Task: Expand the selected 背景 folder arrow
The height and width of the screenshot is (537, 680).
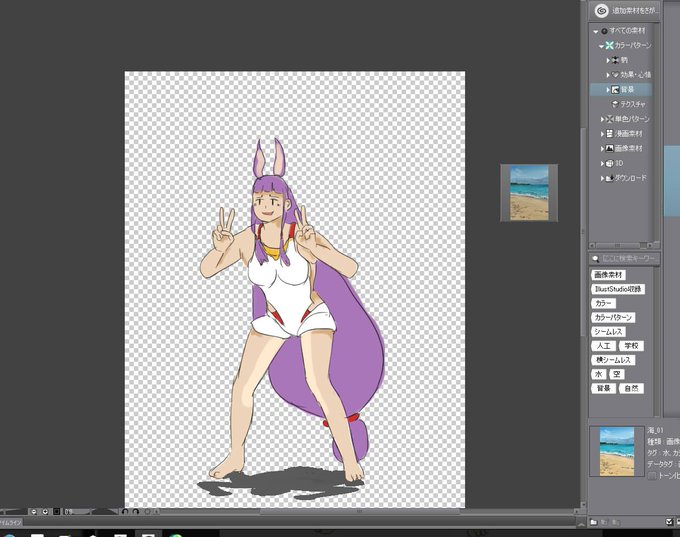Action: (x=608, y=90)
